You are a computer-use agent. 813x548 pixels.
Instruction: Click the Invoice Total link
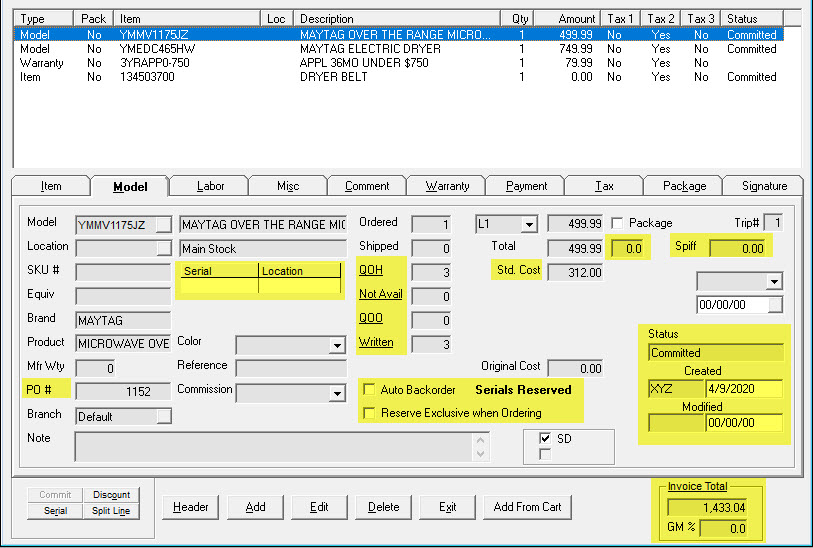pyautogui.click(x=697, y=486)
